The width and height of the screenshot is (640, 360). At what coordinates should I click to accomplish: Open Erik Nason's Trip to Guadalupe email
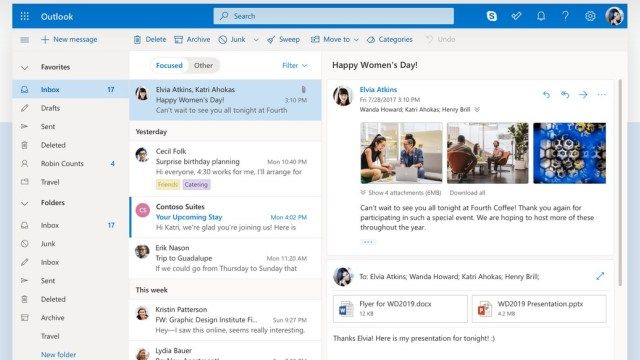click(x=225, y=258)
